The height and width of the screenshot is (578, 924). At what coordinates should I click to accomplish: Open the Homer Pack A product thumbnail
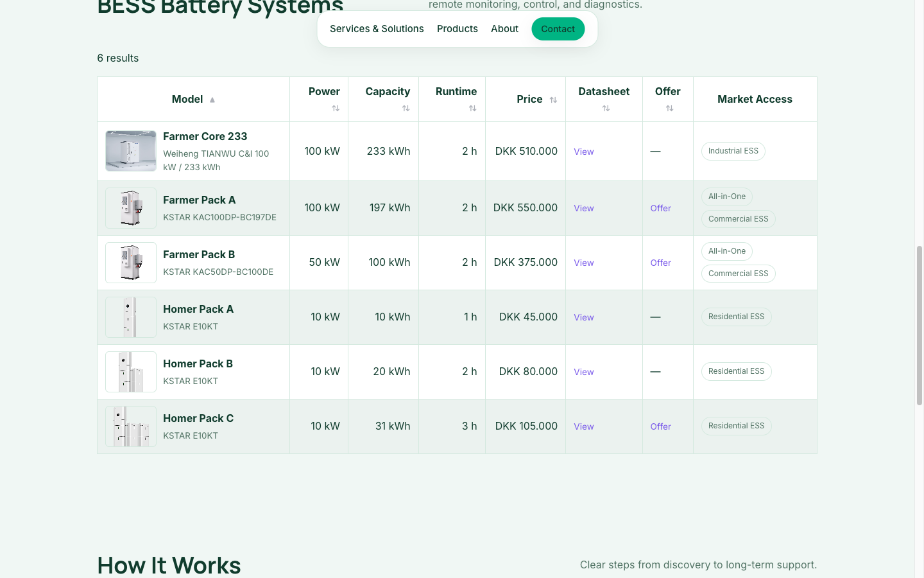coord(131,317)
